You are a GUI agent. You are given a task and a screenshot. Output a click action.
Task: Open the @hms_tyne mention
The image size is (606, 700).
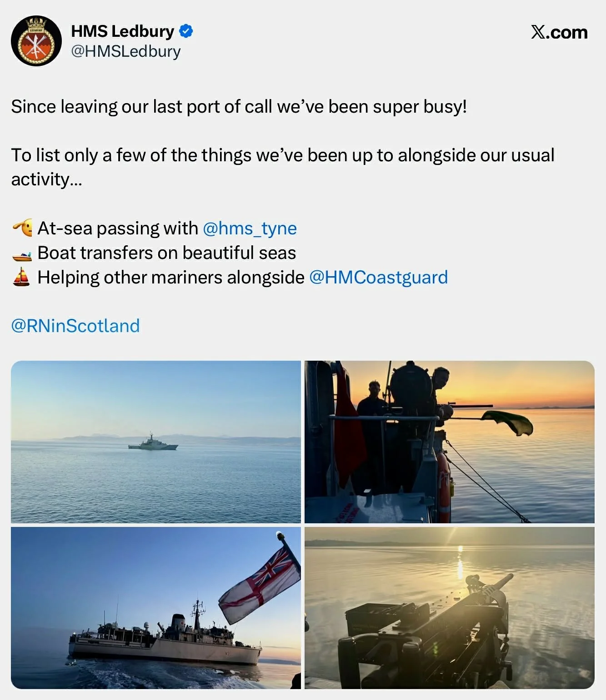point(250,228)
